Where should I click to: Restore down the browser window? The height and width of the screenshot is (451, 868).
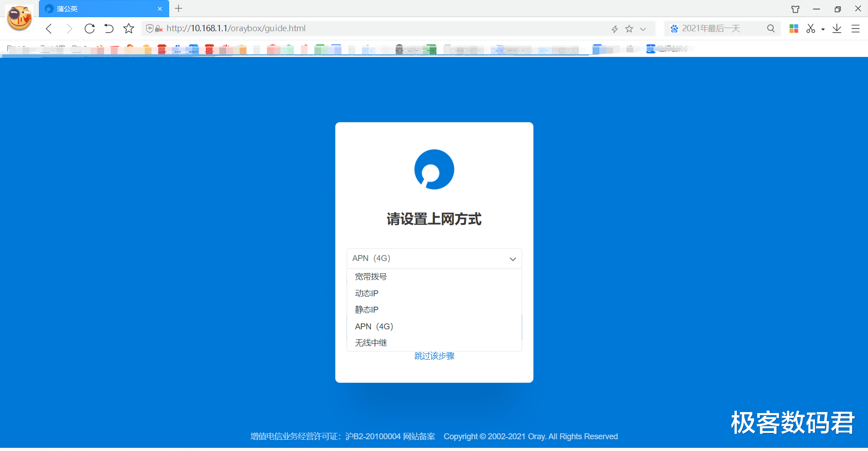point(838,9)
